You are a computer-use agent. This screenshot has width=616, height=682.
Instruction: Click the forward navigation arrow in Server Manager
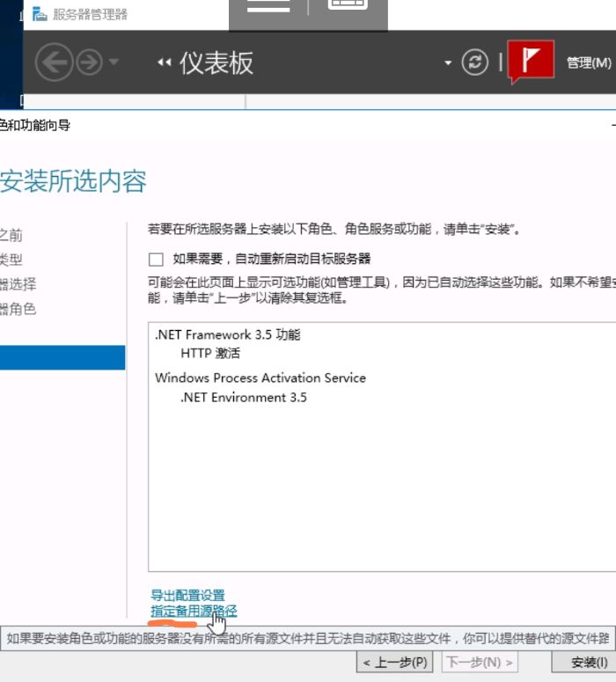(89, 62)
